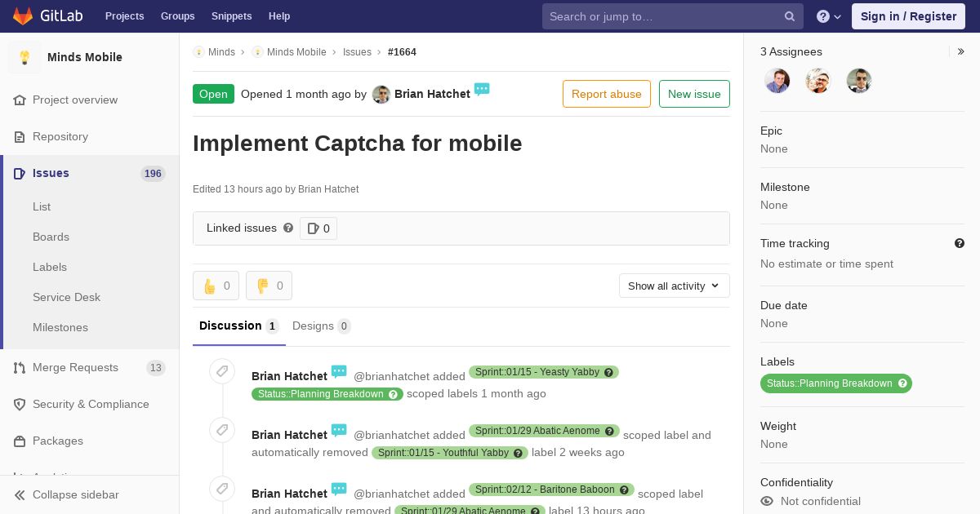Click Report abuse button
Image resolution: width=980 pixels, height=514 pixels.
coord(607,94)
